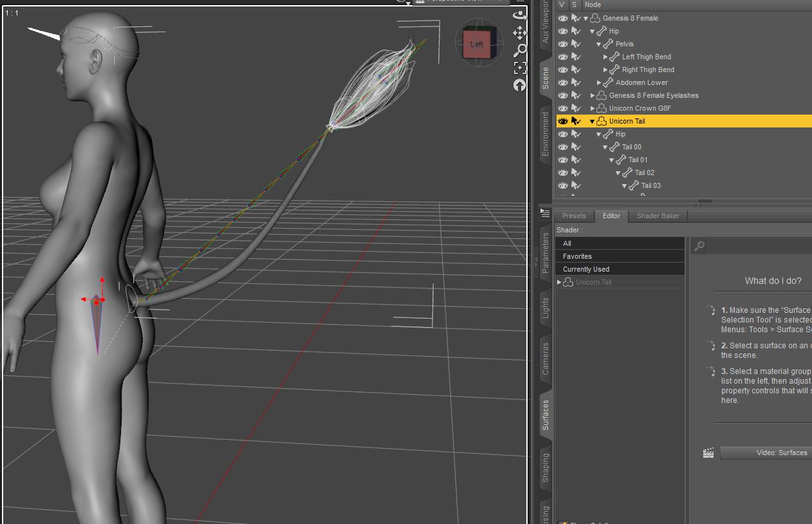Select the viewport orbit/rotate camera tool
Viewport: 812px width, 524px height.
click(x=519, y=15)
